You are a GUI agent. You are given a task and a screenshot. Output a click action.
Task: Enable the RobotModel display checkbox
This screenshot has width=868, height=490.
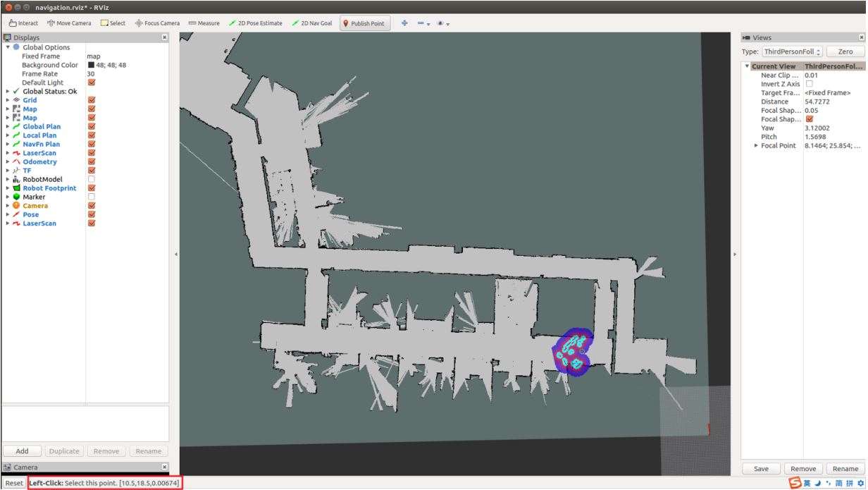[x=91, y=179]
